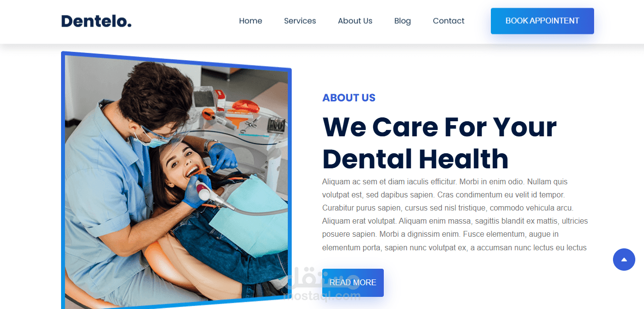Click the "We Care For Your" heading line
This screenshot has height=309, width=644.
(440, 127)
